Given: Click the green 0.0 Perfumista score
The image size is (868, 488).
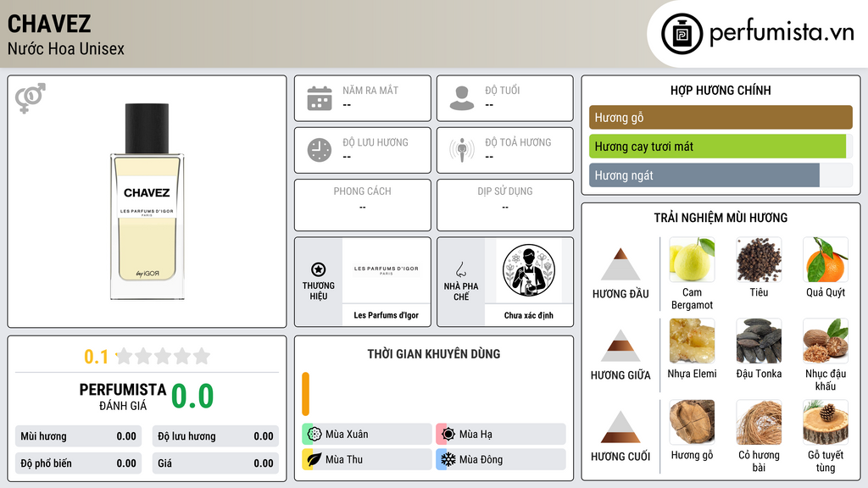Looking at the screenshot, I should [x=192, y=396].
